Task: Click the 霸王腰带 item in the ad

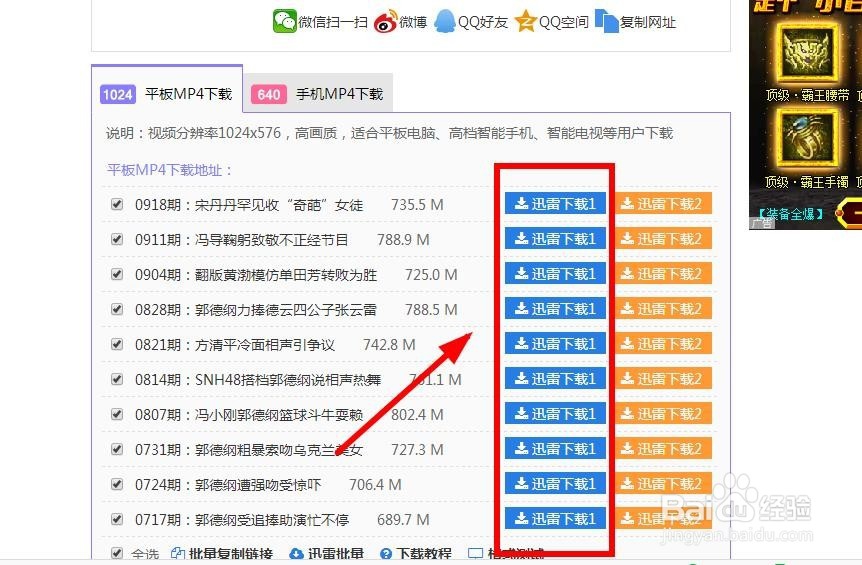Action: pos(807,51)
